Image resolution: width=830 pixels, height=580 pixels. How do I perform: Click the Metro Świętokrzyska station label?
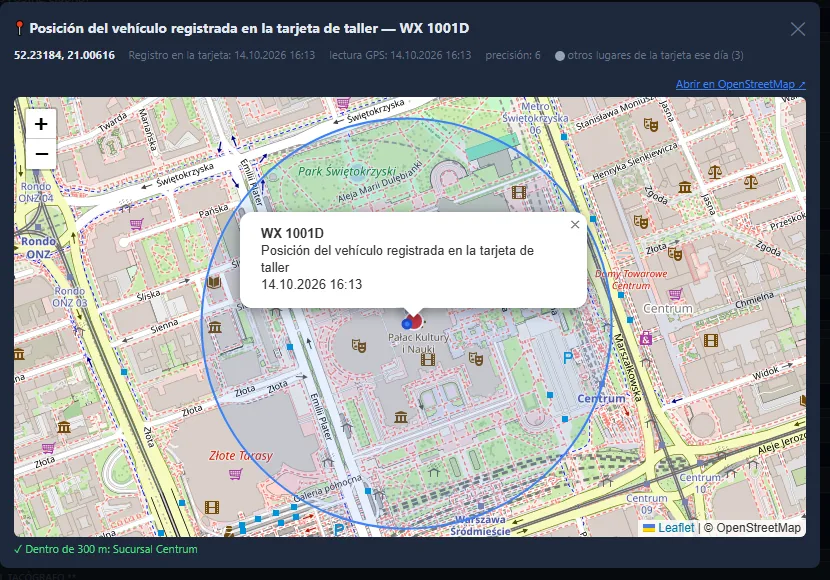[x=535, y=117]
